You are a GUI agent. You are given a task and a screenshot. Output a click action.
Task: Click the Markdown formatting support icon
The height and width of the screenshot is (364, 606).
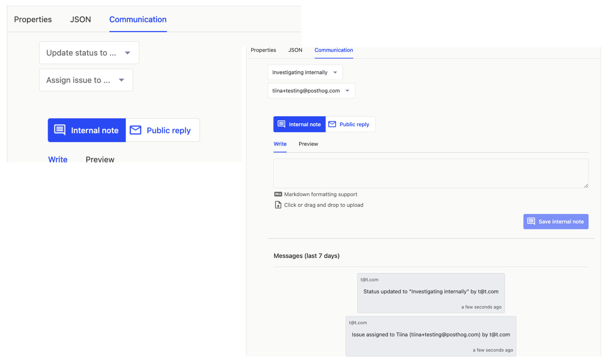(x=278, y=194)
